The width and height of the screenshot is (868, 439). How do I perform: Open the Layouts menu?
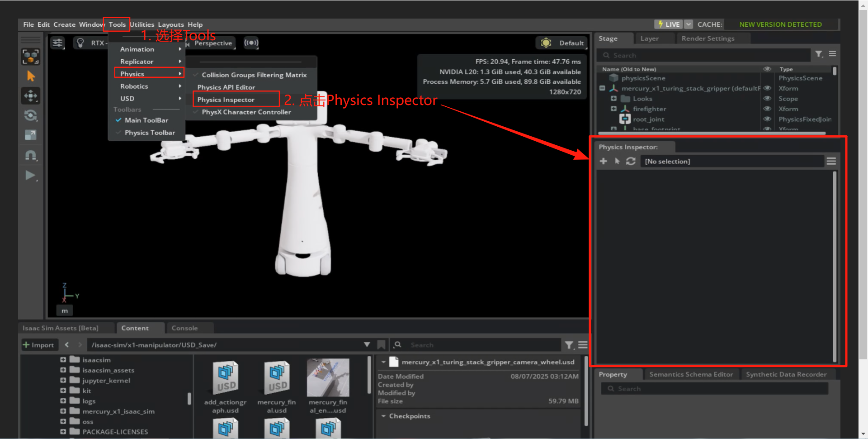click(171, 24)
